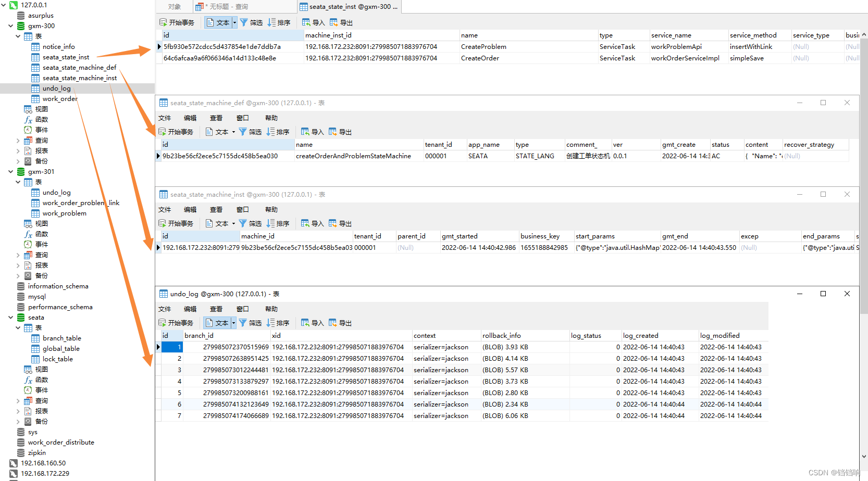
Task: Select undo_log row with id 4
Action: (462, 382)
